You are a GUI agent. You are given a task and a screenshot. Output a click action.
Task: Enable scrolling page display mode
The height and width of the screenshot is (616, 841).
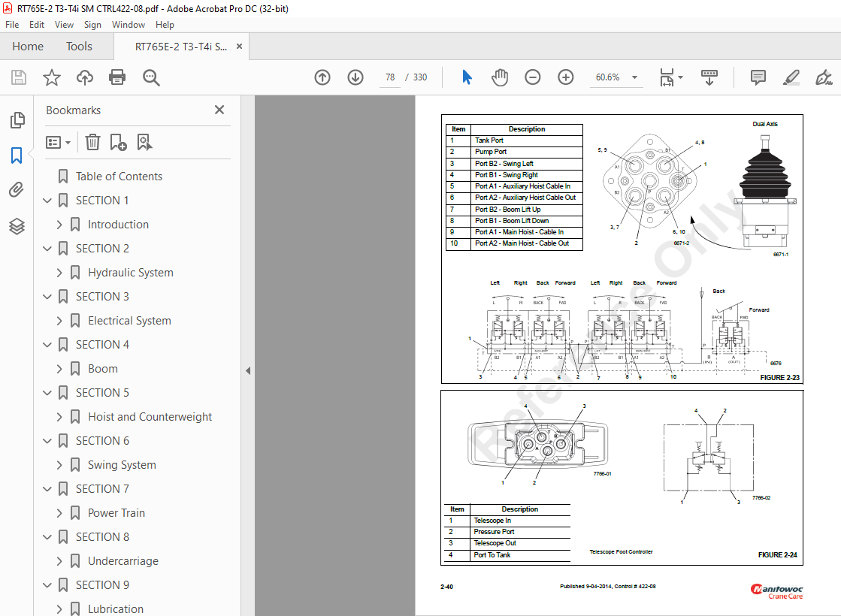[709, 77]
